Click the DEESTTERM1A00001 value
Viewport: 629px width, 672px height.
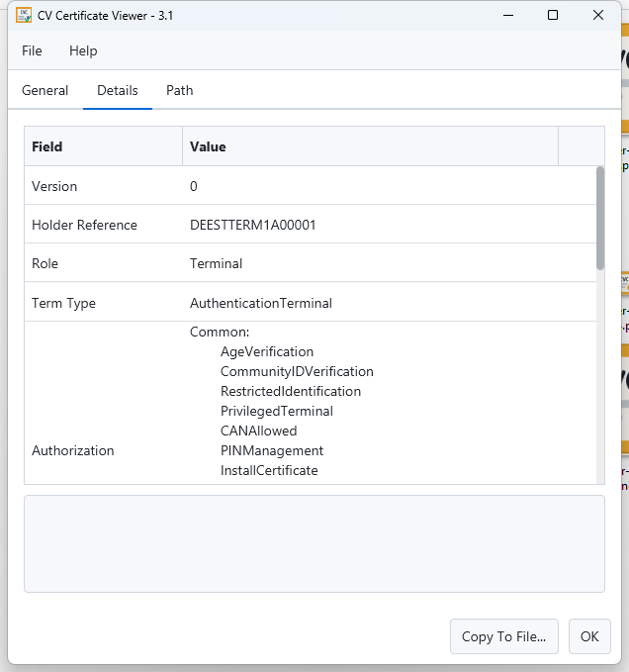tap(252, 225)
